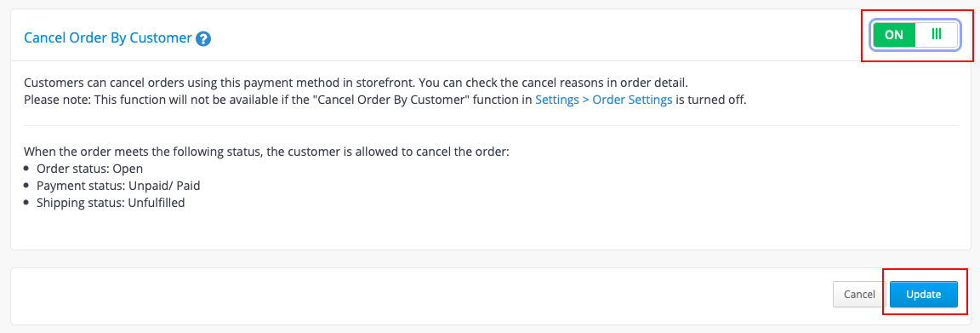Click the Cancel Order By Customer heading
980x333 pixels.
[x=107, y=37]
